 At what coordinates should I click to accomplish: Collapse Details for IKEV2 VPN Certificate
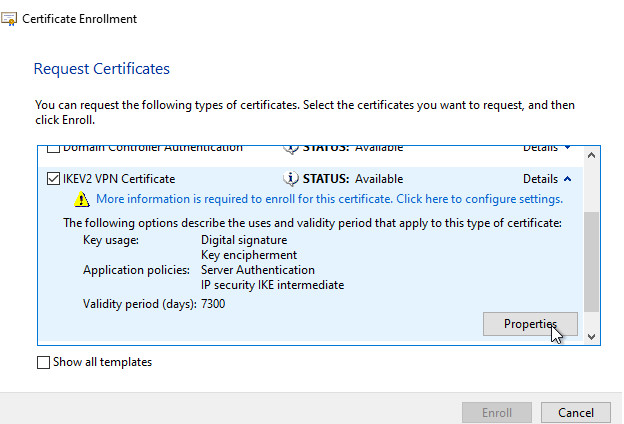(x=547, y=179)
